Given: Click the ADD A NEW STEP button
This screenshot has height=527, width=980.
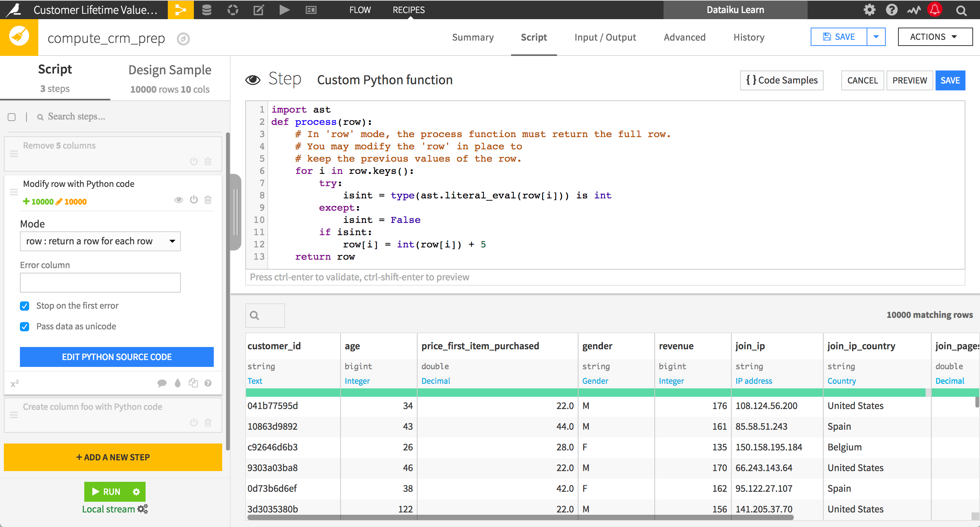Looking at the screenshot, I should tap(113, 457).
